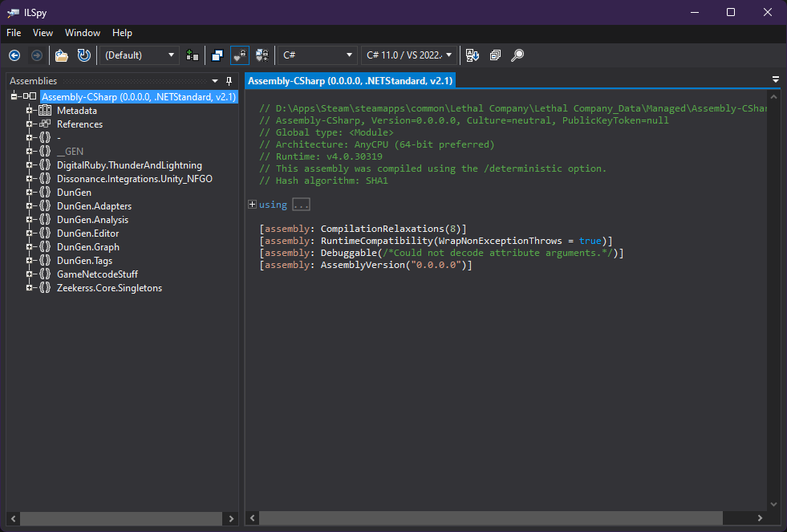Click the A-Z sort assemblies icon
Screen dimensions: 787x532
point(473,55)
